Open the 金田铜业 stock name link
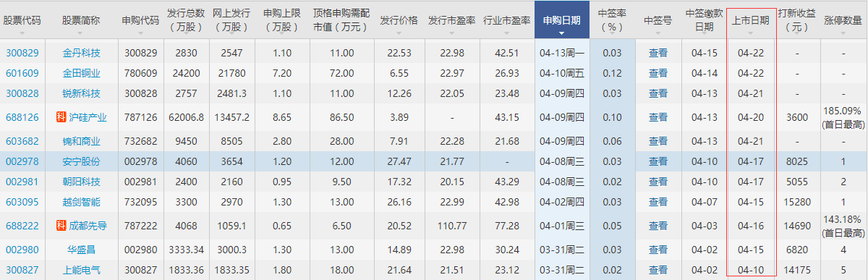The width and height of the screenshot is (868, 280). (x=81, y=73)
